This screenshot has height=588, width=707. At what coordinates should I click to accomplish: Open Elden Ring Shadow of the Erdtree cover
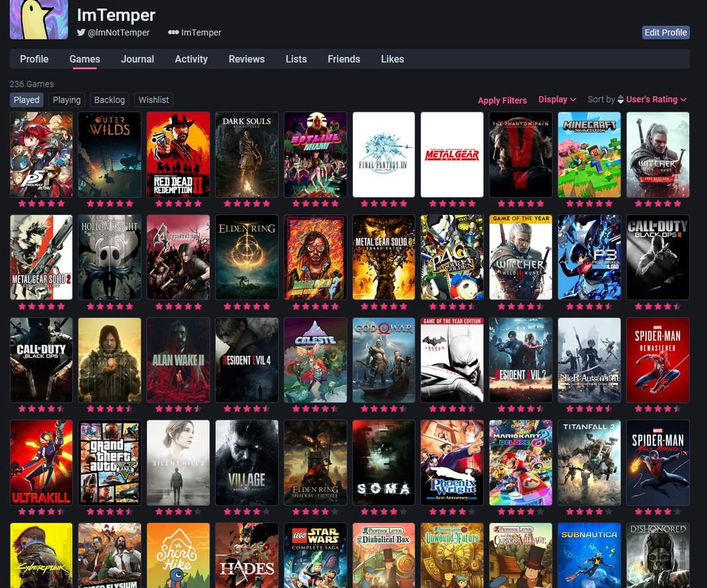point(315,463)
